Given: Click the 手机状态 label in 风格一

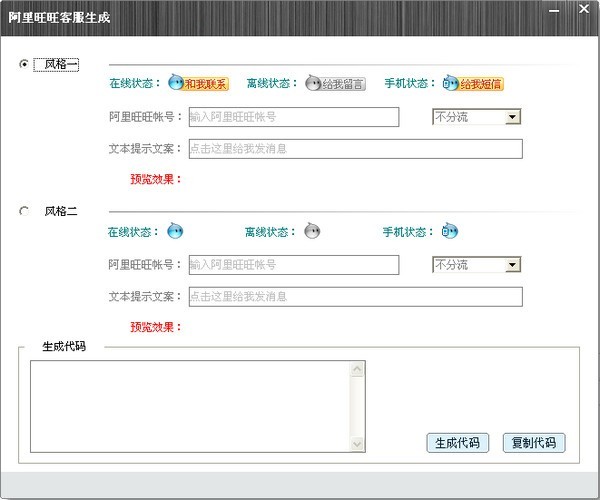Looking at the screenshot, I should tap(410, 83).
